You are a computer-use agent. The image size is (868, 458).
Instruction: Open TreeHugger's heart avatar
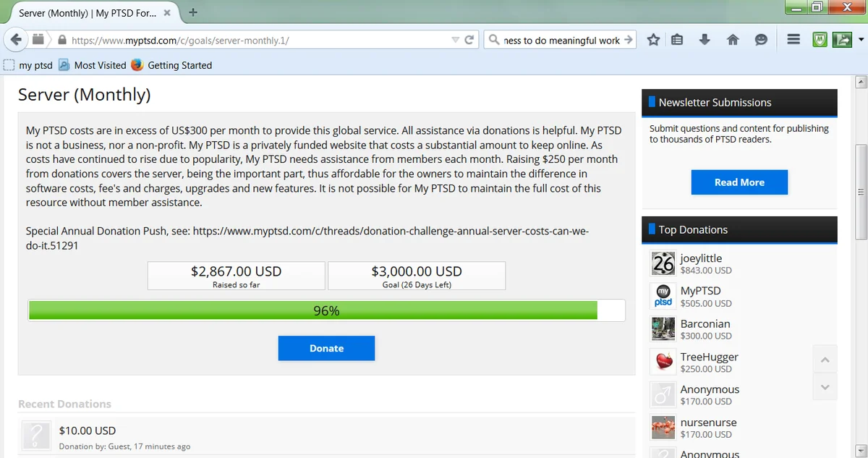[x=663, y=362]
